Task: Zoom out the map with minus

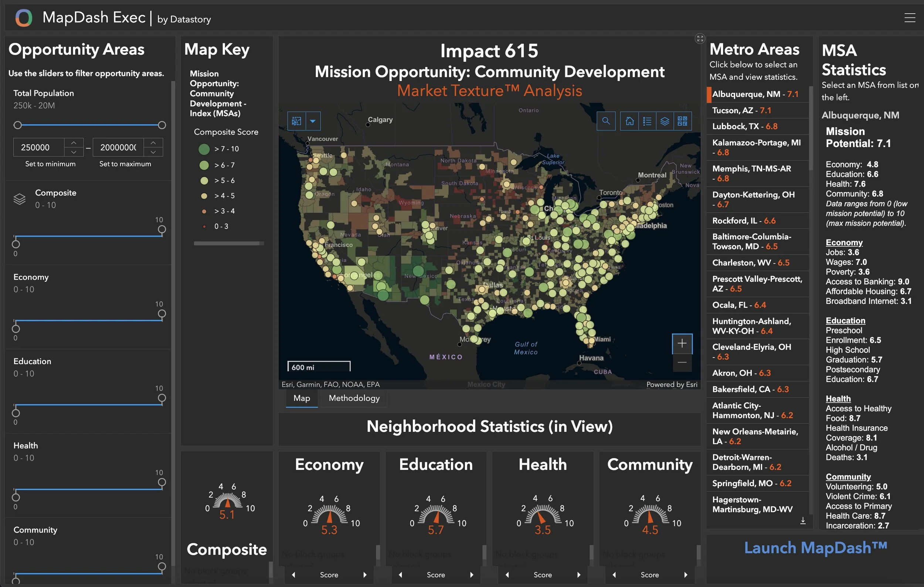Action: [682, 362]
